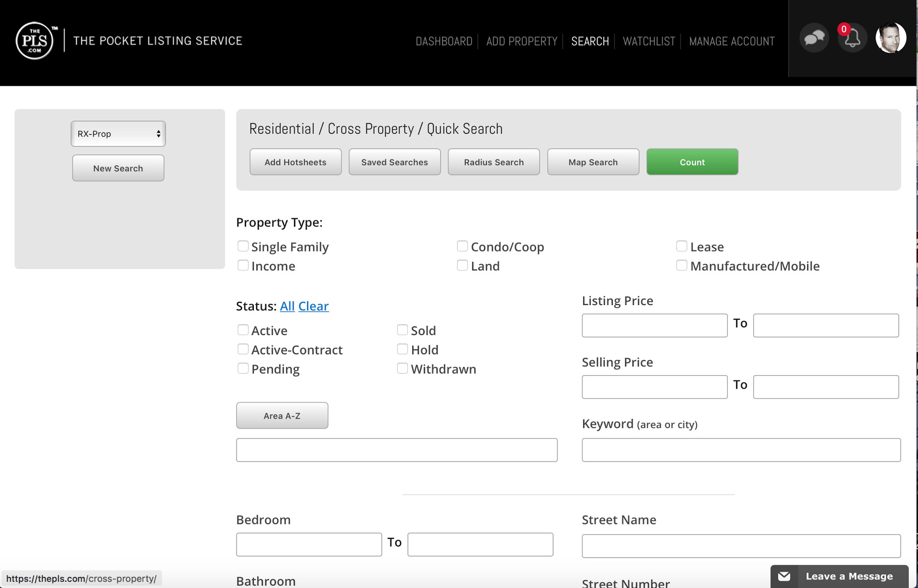Select the SEARCH menu item
The height and width of the screenshot is (588, 918).
point(589,42)
